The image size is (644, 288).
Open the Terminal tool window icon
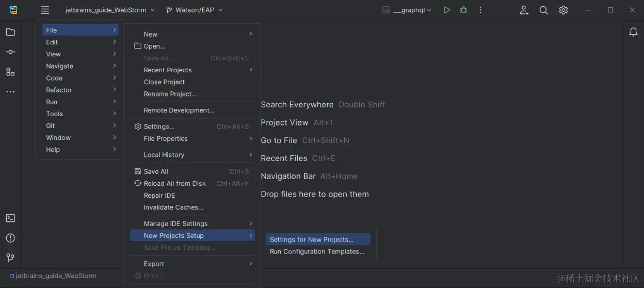click(10, 218)
